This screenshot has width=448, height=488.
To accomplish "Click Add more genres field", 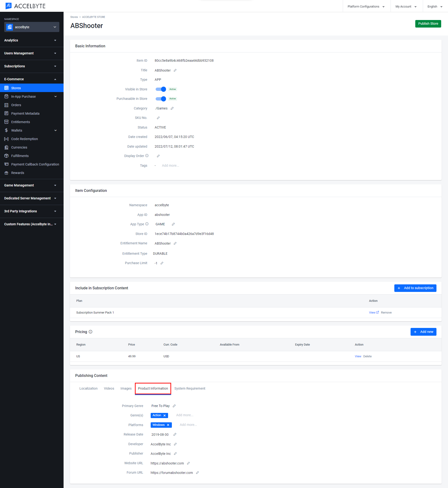I will (185, 415).
